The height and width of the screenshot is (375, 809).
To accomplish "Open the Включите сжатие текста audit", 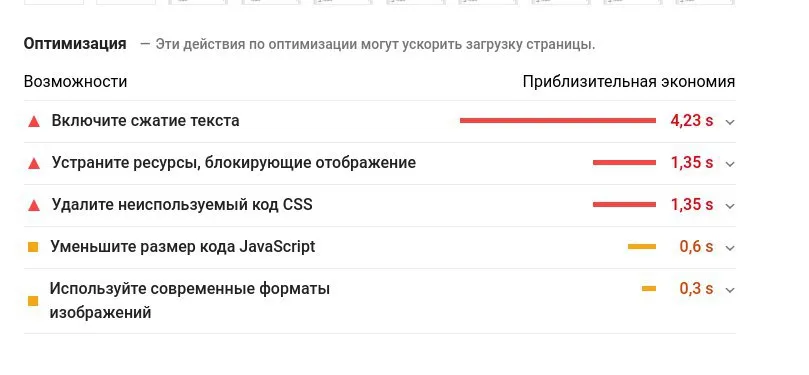I will point(145,121).
